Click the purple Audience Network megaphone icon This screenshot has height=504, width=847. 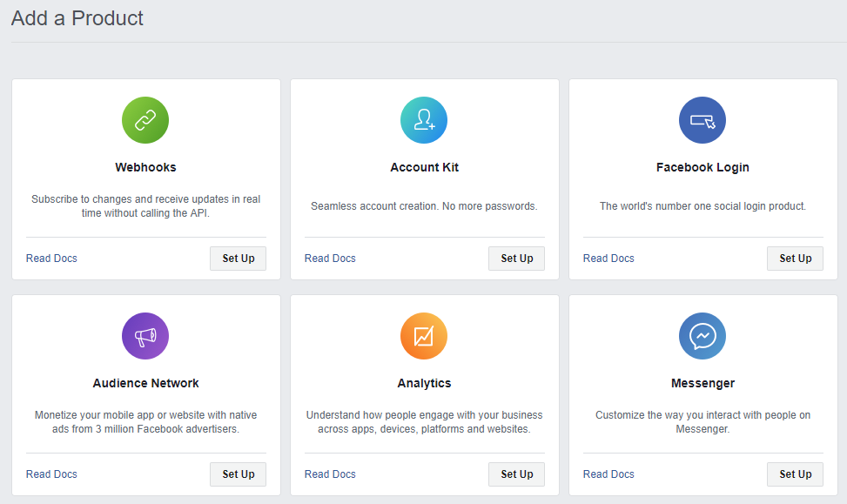145,336
